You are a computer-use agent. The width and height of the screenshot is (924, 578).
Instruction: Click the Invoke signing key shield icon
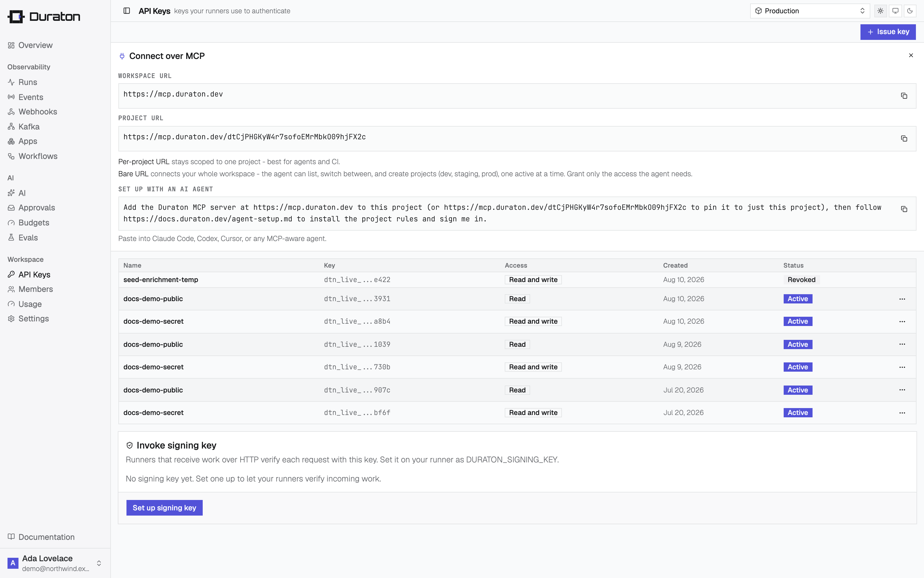[129, 445]
